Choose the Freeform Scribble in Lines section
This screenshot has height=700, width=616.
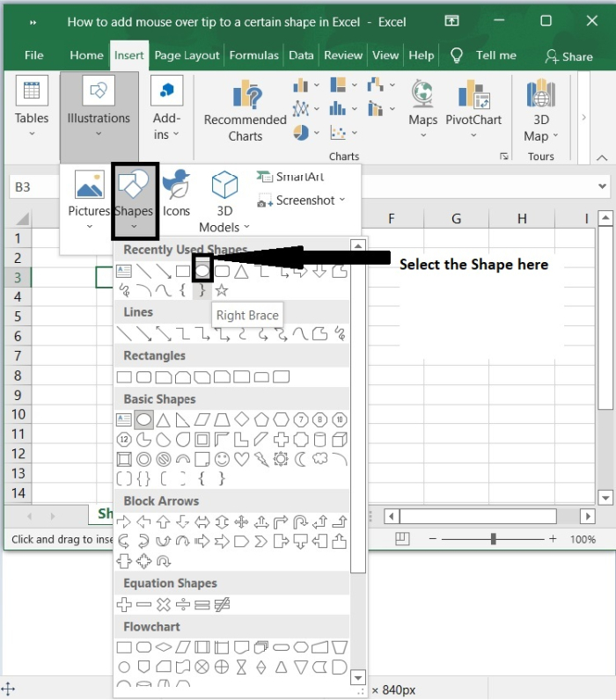pos(340,334)
